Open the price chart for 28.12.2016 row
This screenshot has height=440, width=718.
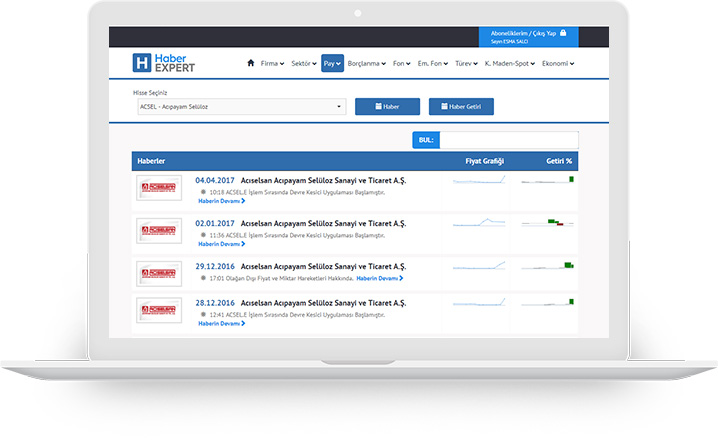479,302
